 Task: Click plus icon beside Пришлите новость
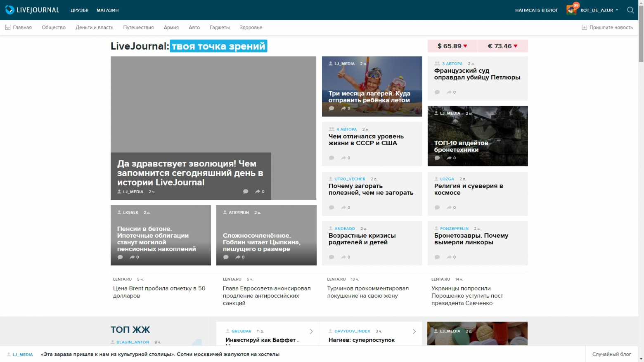click(x=584, y=27)
